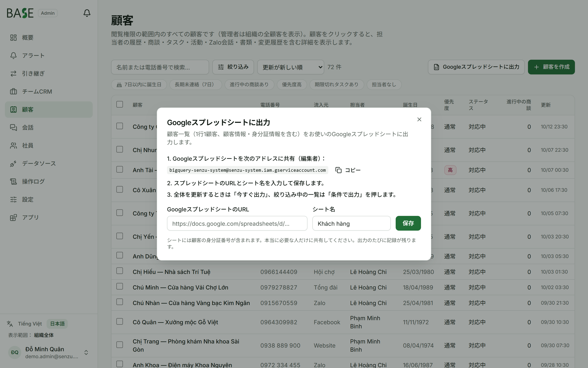
Task: Click the アラート bell icon in sidebar
Action: click(13, 55)
